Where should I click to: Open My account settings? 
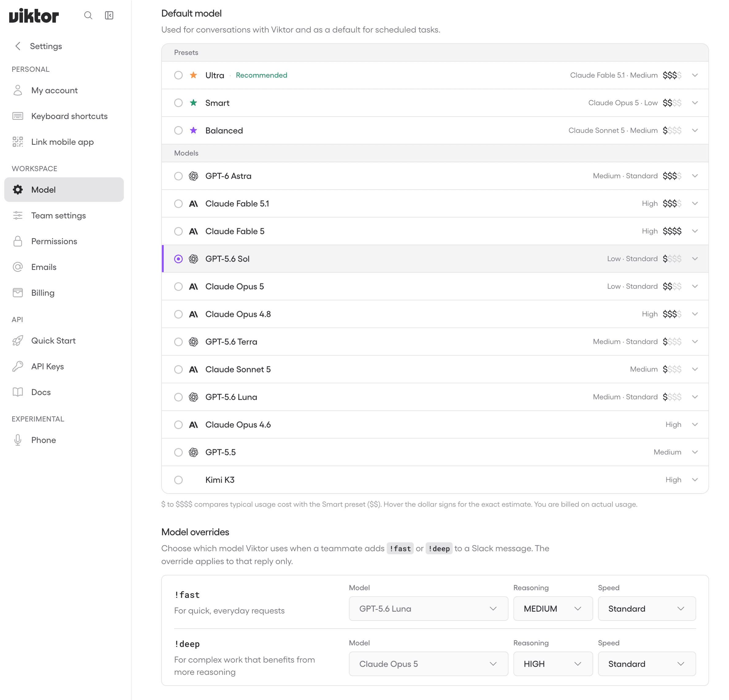click(64, 90)
